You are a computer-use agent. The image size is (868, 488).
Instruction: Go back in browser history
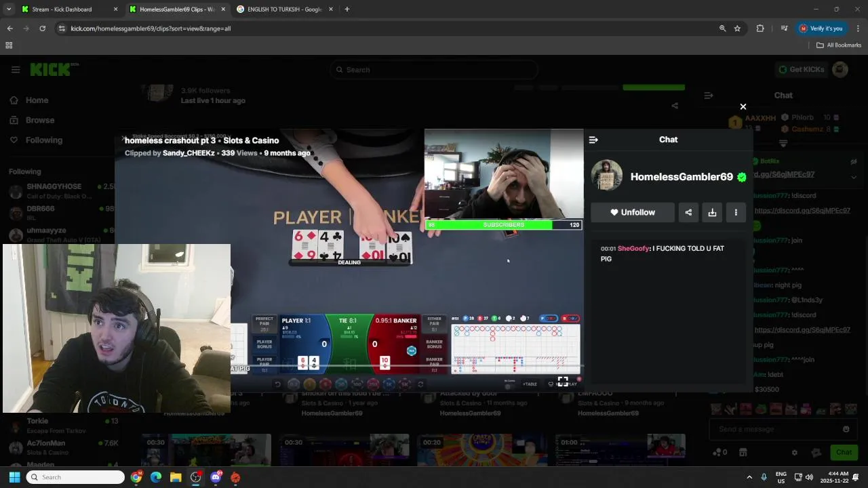coord(9,28)
